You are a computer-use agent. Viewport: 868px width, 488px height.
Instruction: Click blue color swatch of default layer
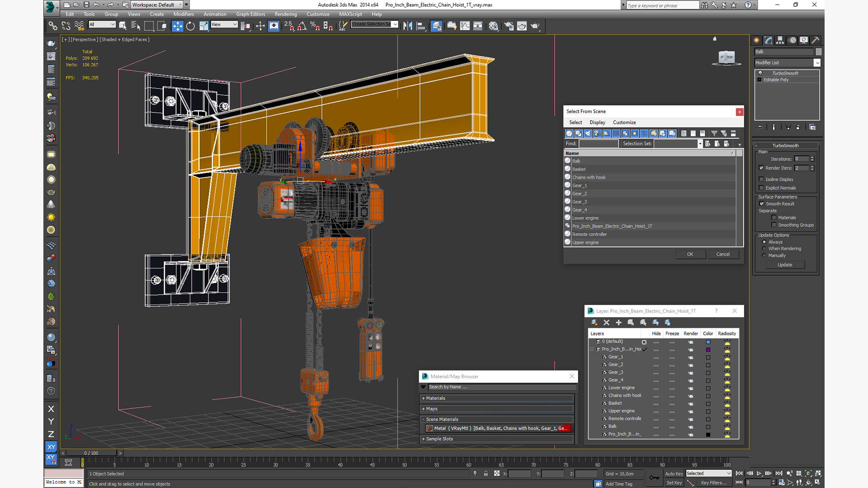(x=708, y=342)
